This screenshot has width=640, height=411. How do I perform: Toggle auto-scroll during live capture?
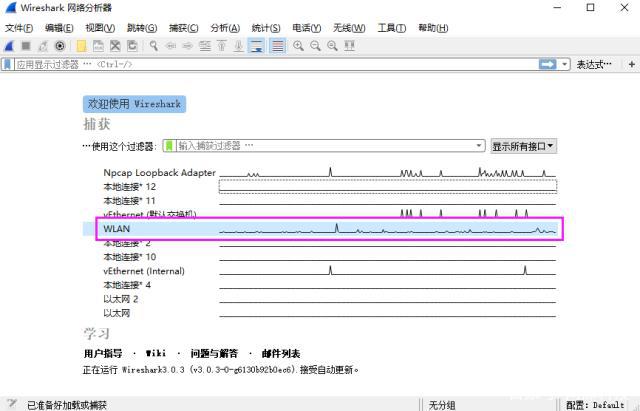pos(257,45)
